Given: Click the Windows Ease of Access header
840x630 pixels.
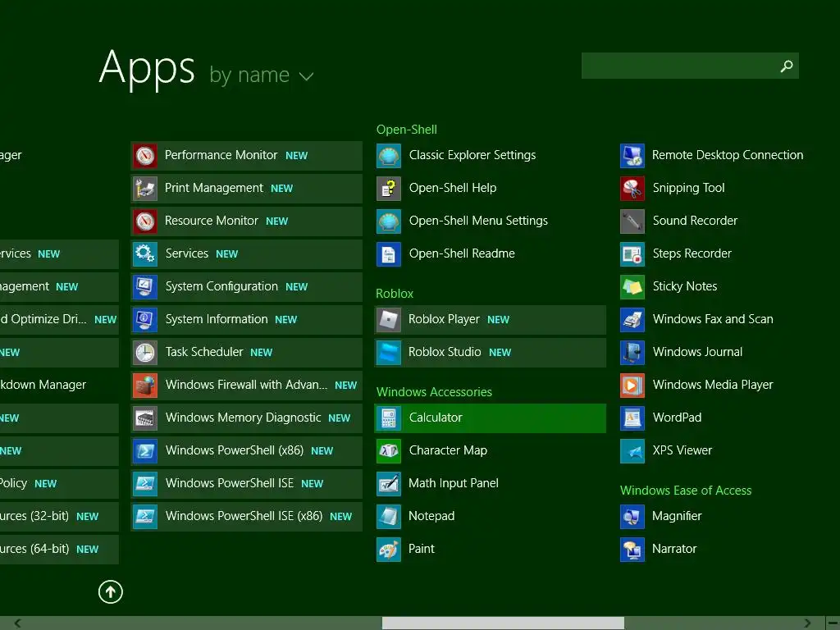Looking at the screenshot, I should (x=686, y=491).
